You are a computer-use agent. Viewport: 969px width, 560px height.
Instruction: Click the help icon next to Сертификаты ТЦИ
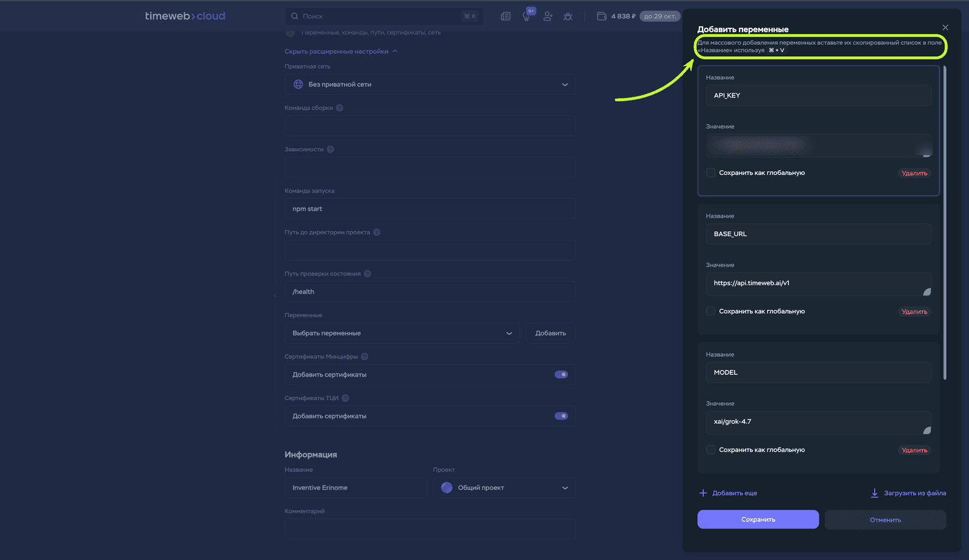point(345,398)
